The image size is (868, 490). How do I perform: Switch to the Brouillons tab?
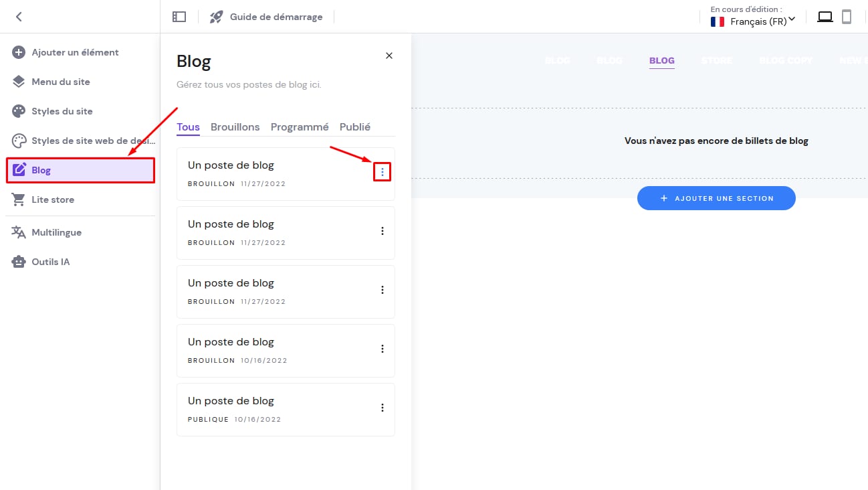click(x=235, y=127)
